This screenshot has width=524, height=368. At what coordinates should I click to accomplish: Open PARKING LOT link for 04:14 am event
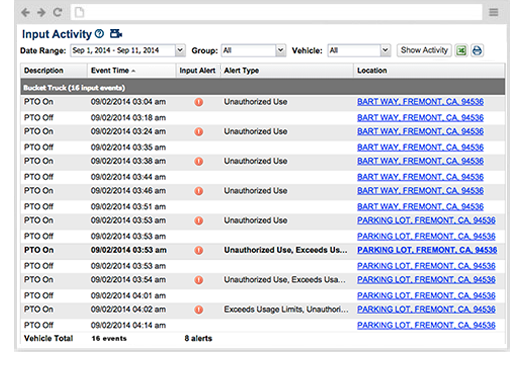(x=426, y=325)
